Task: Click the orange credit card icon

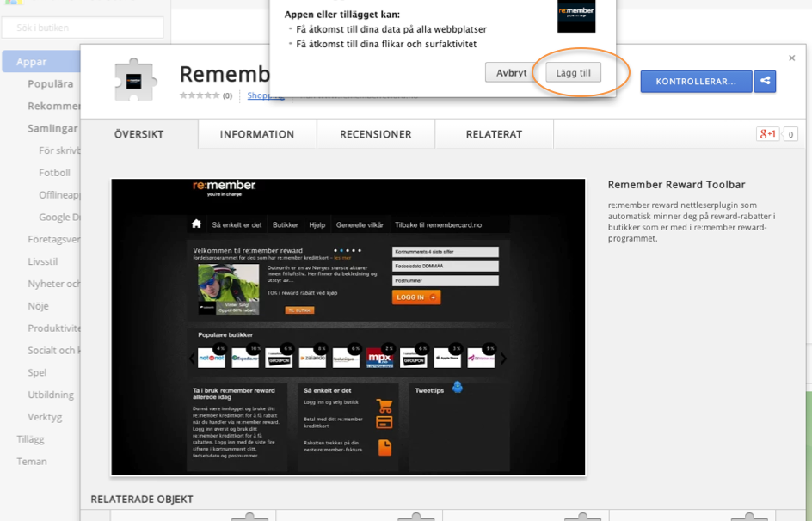Action: [384, 422]
